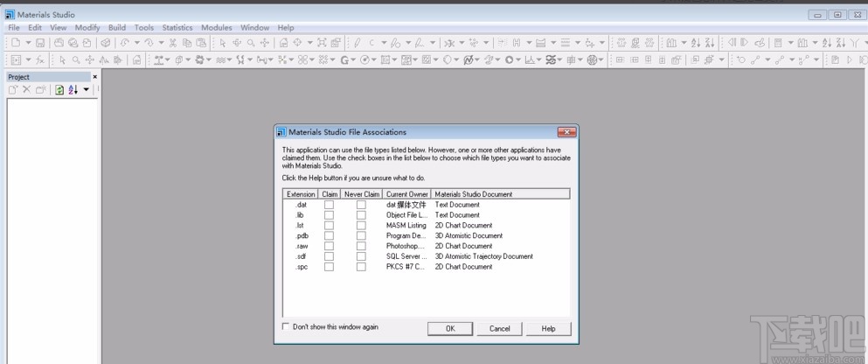Click the fx function icon
This screenshot has height=364, width=868.
(x=40, y=59)
